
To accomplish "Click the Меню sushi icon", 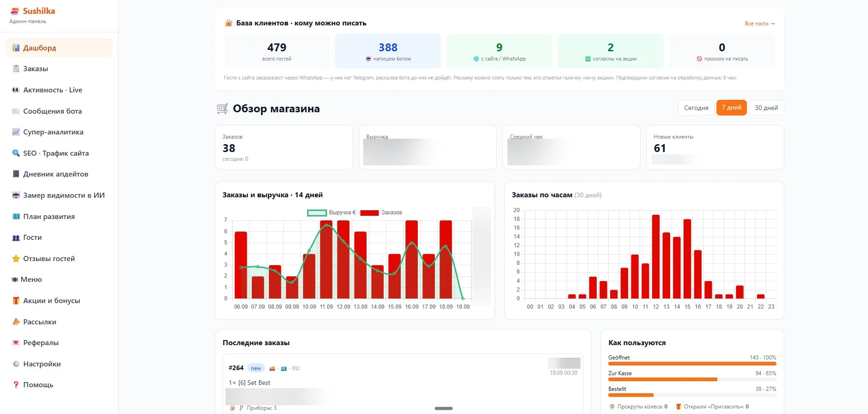I will coord(15,280).
